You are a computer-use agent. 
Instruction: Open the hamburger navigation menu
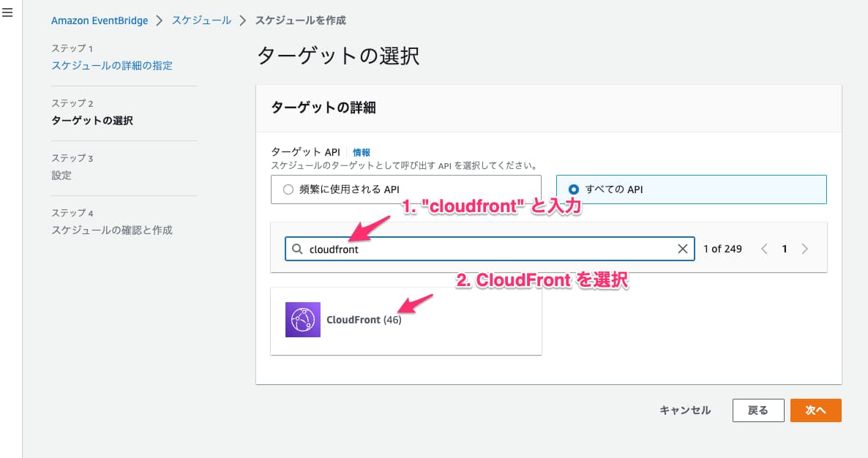[x=7, y=12]
